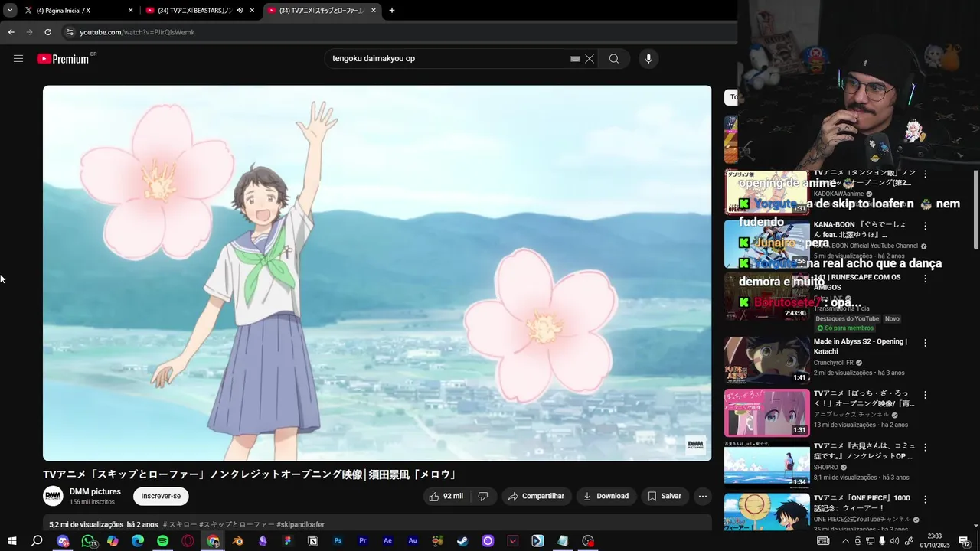Open notification center with 12 badge
Screen dimensions: 980x551
pos(965,541)
